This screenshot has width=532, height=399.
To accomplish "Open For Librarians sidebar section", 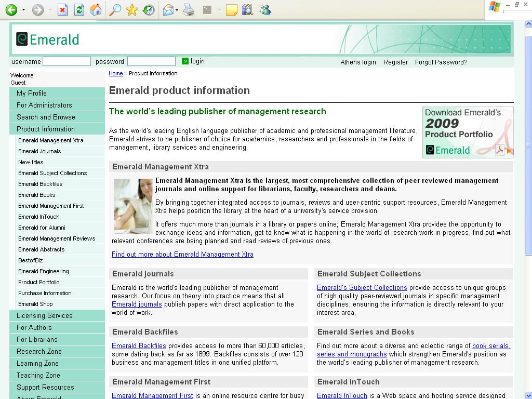I will (x=57, y=339).
